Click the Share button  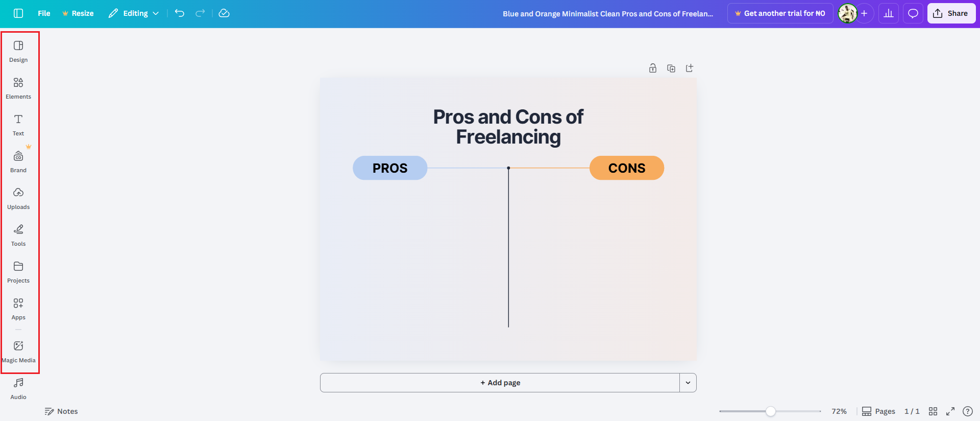[x=951, y=13]
